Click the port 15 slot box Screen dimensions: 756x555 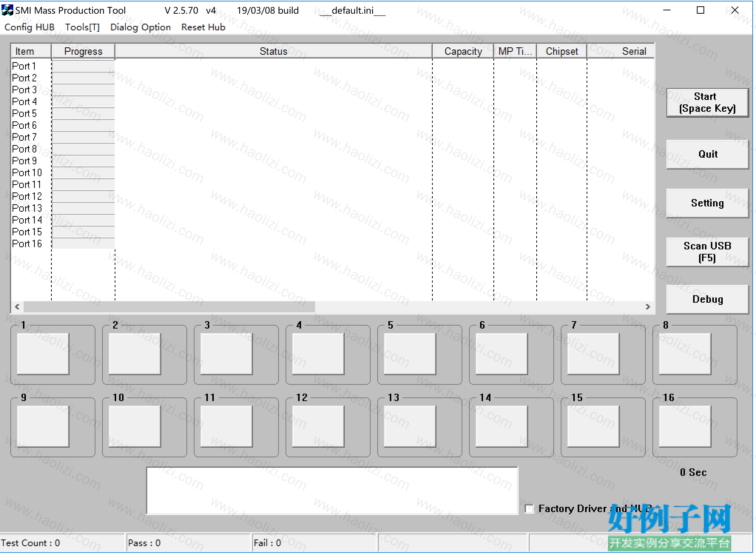coord(593,426)
